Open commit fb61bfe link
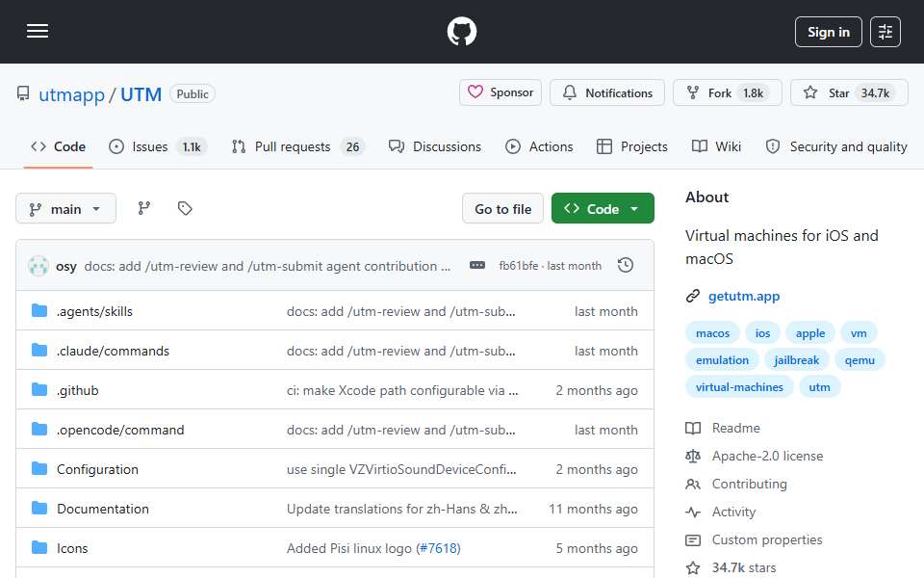The image size is (924, 578). [519, 266]
